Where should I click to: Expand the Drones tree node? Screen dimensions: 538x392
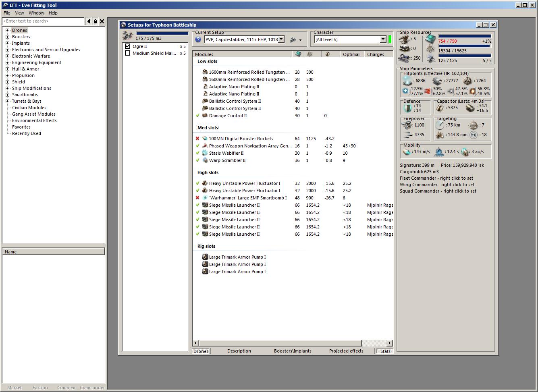point(7,30)
